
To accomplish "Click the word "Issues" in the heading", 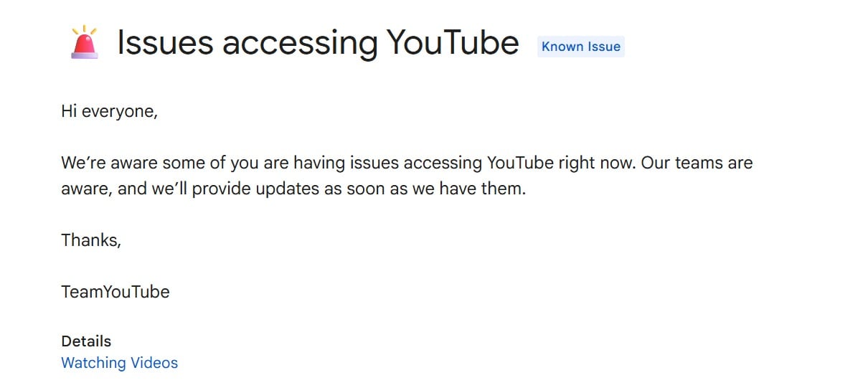I will coord(165,43).
